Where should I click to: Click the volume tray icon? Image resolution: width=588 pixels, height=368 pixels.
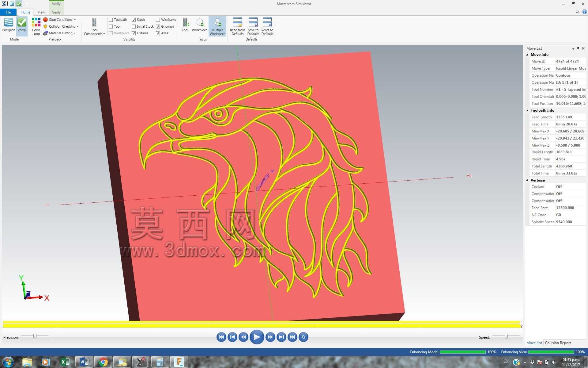pyautogui.click(x=554, y=362)
